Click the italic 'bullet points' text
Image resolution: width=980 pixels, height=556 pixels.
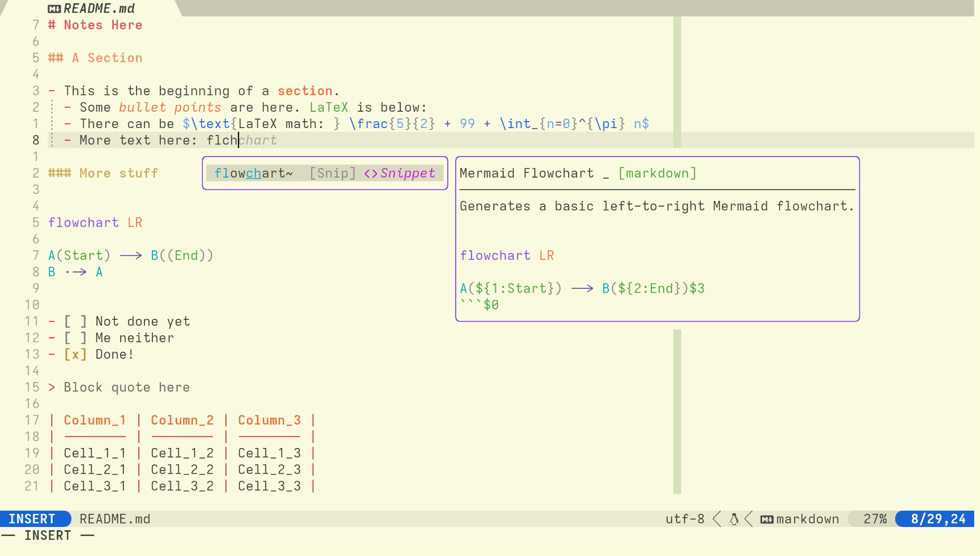coord(170,108)
